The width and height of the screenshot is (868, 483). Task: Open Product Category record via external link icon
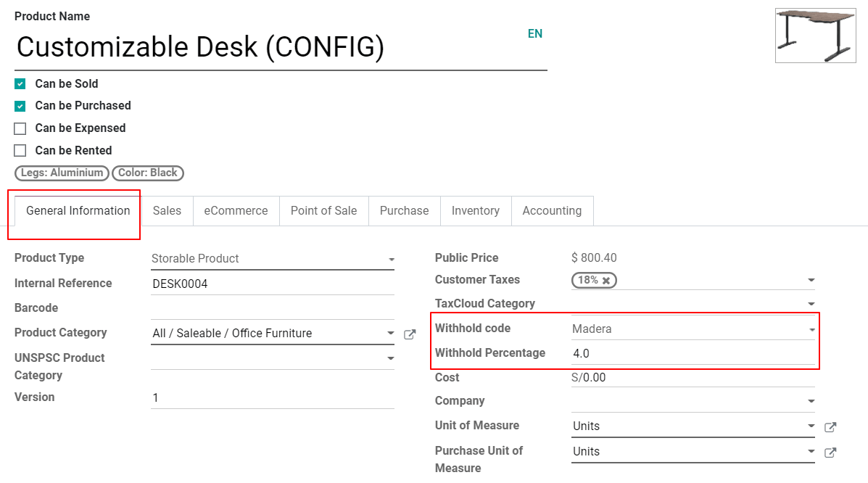click(410, 334)
